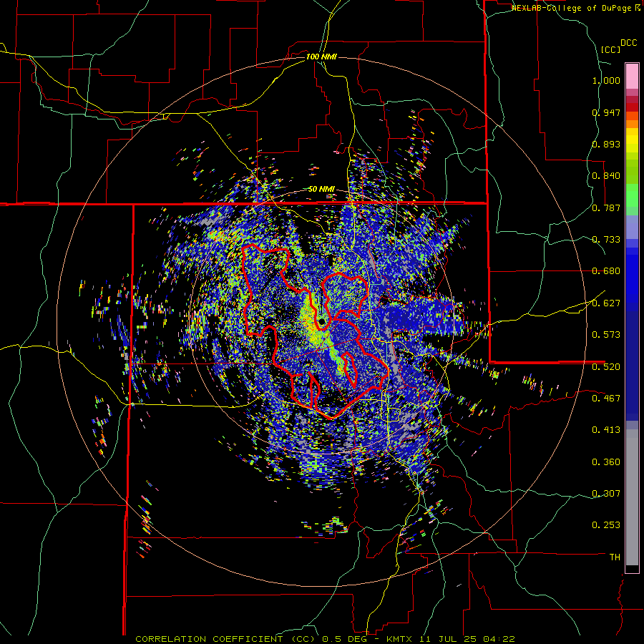Click the 0.947 scale value
The image size is (644, 644).
click(x=606, y=112)
